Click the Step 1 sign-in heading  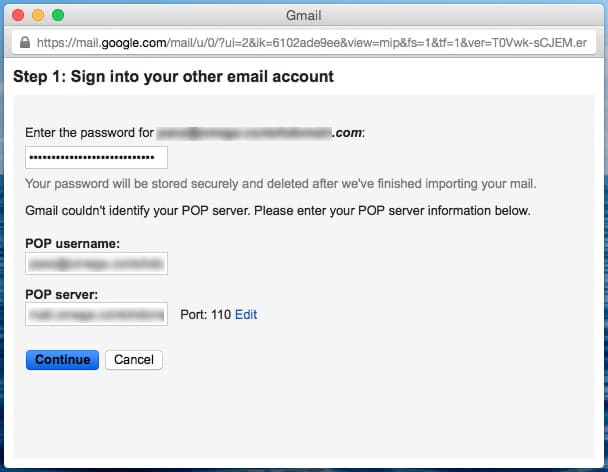point(174,76)
